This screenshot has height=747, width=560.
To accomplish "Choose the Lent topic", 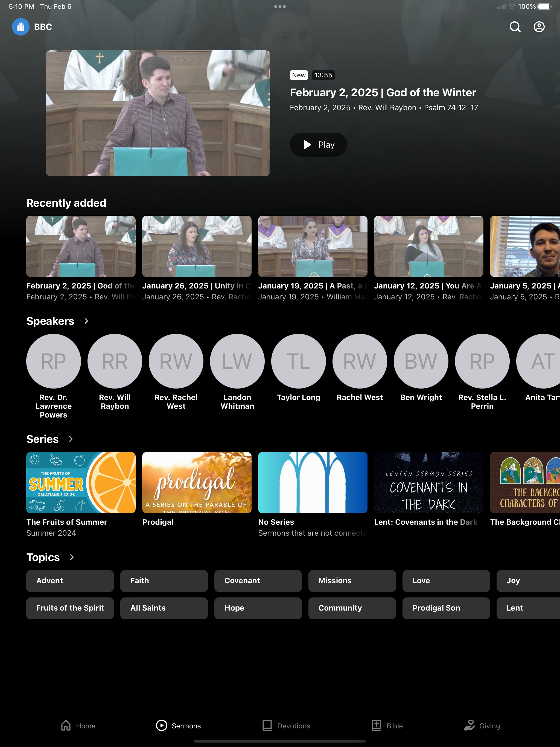I will point(528,608).
